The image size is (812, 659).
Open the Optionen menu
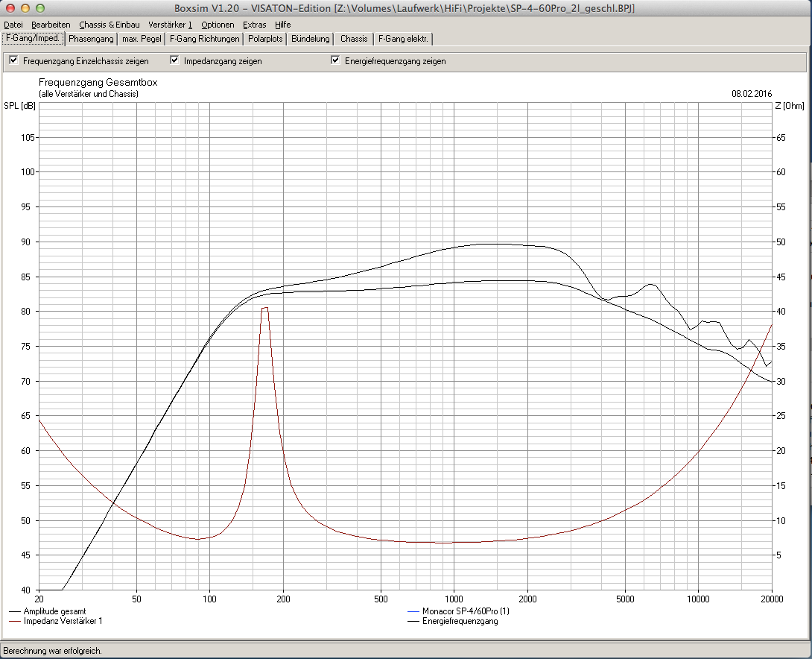click(218, 25)
